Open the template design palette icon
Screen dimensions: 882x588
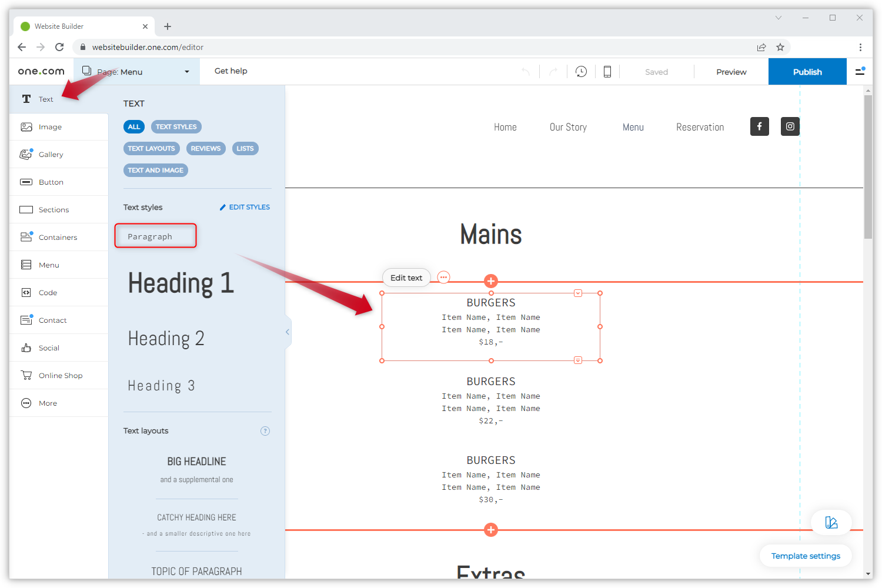point(831,522)
